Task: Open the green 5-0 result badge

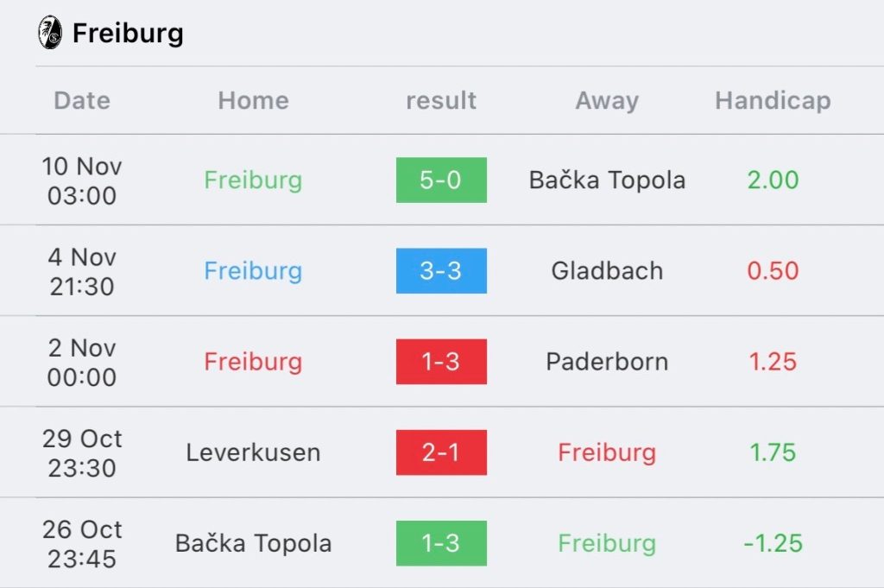Action: (x=441, y=180)
